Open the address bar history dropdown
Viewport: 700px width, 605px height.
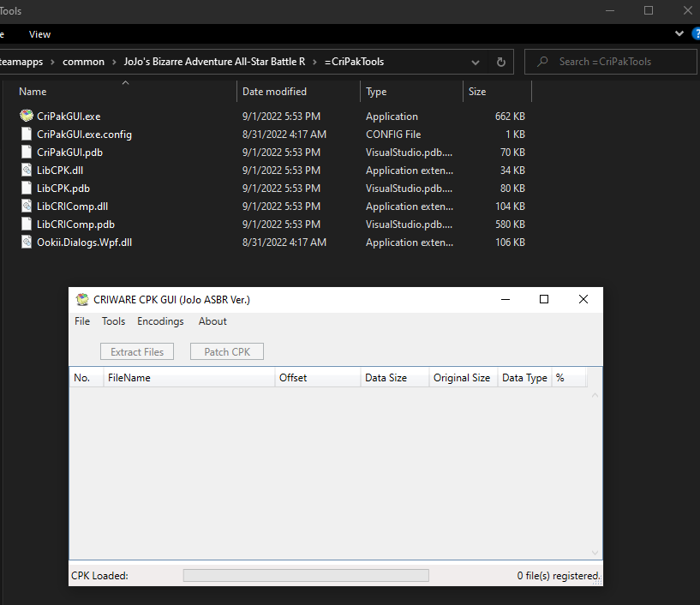(476, 62)
